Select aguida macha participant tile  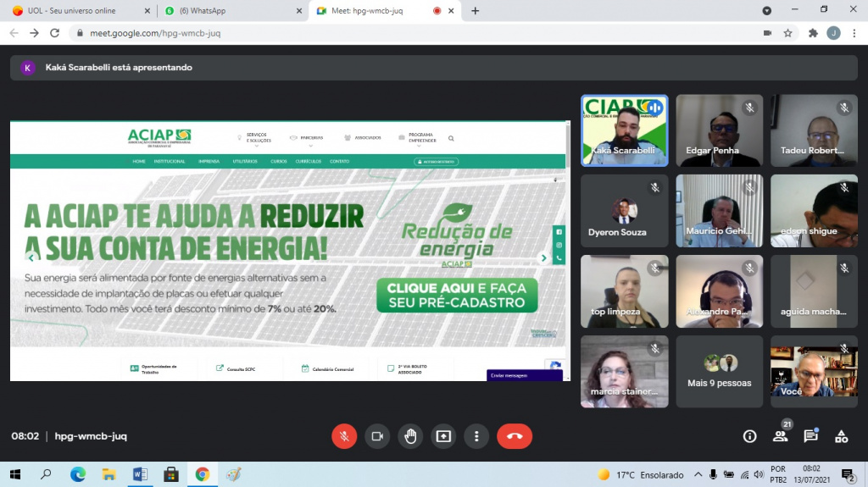(x=814, y=291)
